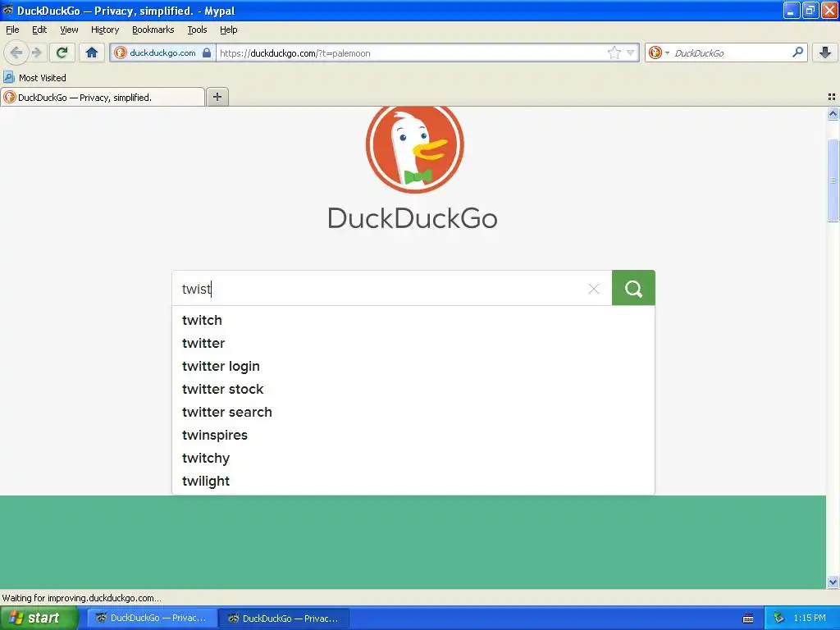Image resolution: width=840 pixels, height=630 pixels.
Task: Open the Bookmarks menu
Action: (153, 30)
